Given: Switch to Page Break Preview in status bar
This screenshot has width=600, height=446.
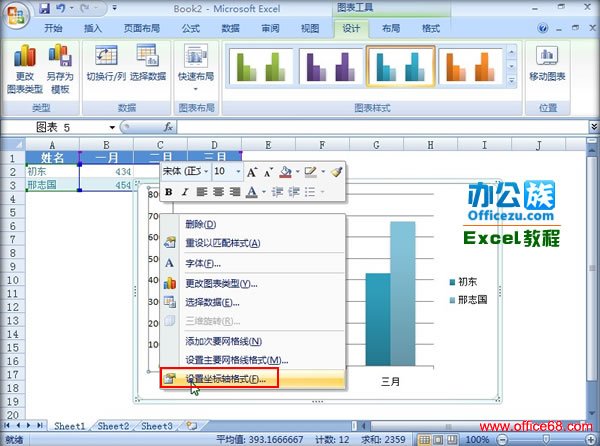Looking at the screenshot, I should click(x=452, y=439).
